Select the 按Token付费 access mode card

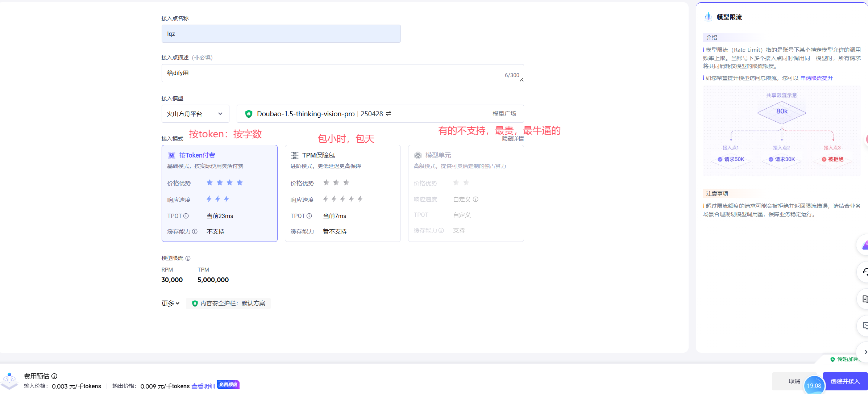pos(219,193)
